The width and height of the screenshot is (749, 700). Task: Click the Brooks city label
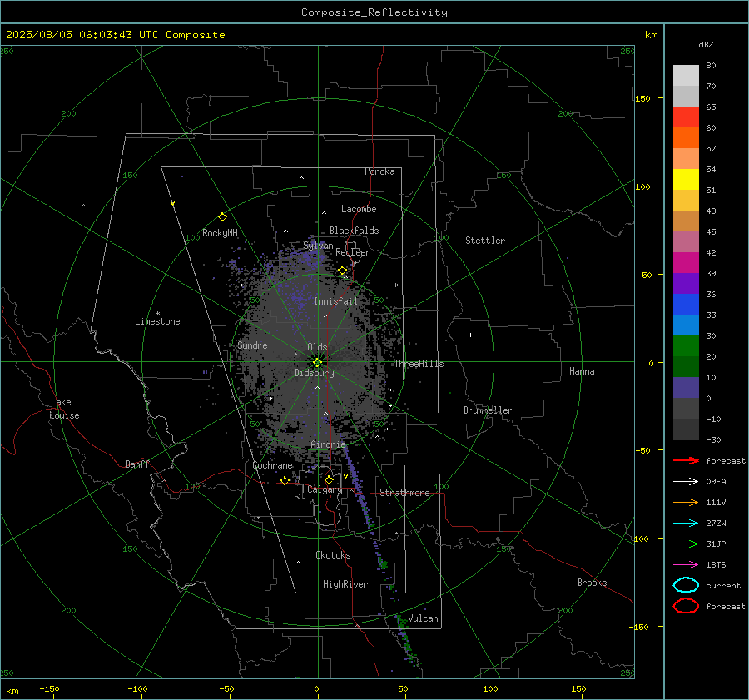tap(592, 583)
